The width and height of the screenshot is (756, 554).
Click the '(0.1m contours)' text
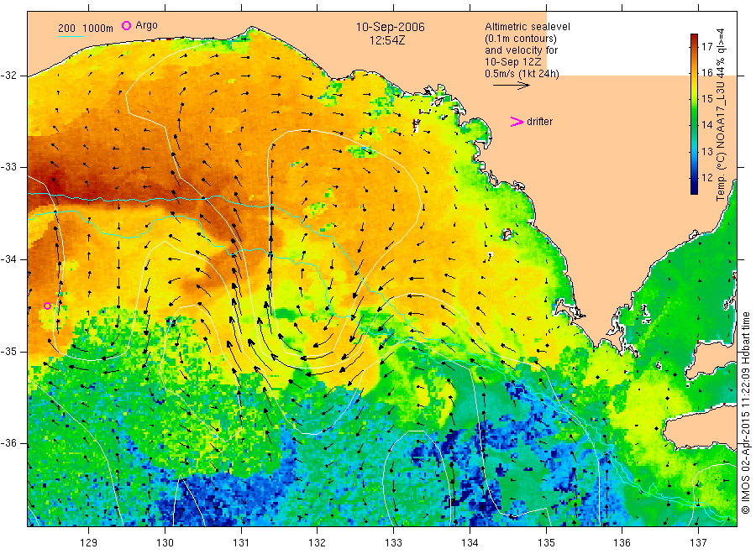[x=521, y=39]
